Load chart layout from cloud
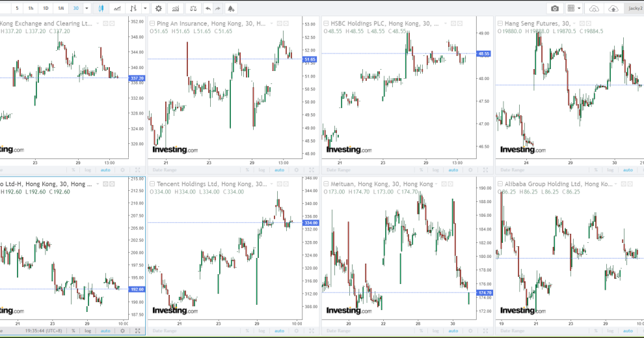 (x=594, y=8)
